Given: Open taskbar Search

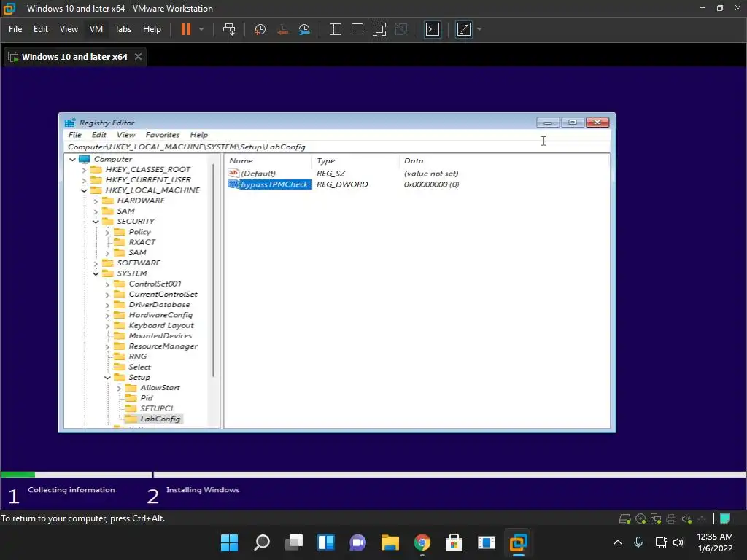Looking at the screenshot, I should 262,542.
